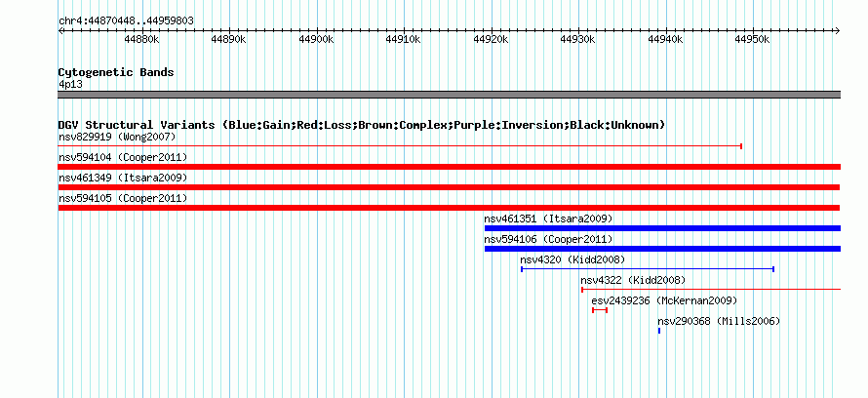The height and width of the screenshot is (398, 868).
Task: Click the 44900k ruler tick label
Action: [317, 40]
